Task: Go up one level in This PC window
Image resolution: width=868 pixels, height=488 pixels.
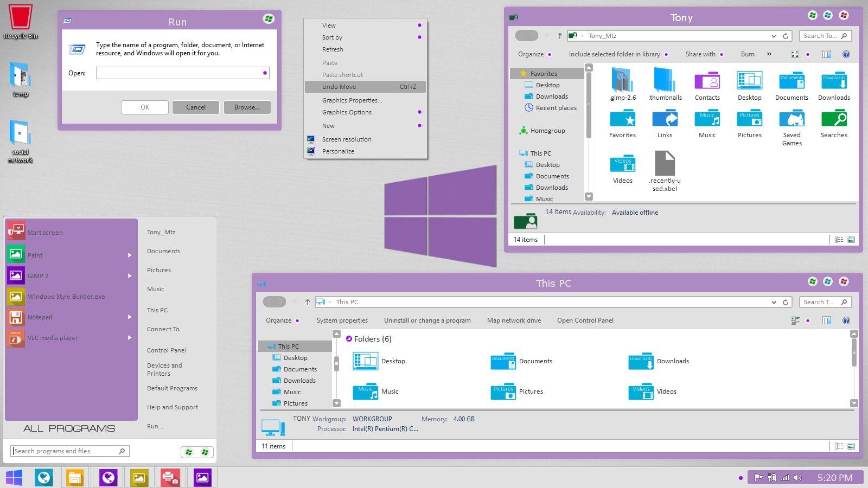Action: (x=308, y=302)
